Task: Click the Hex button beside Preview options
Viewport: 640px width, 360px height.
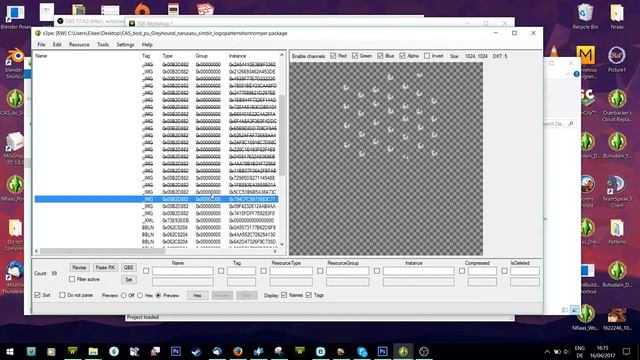Action: point(198,295)
